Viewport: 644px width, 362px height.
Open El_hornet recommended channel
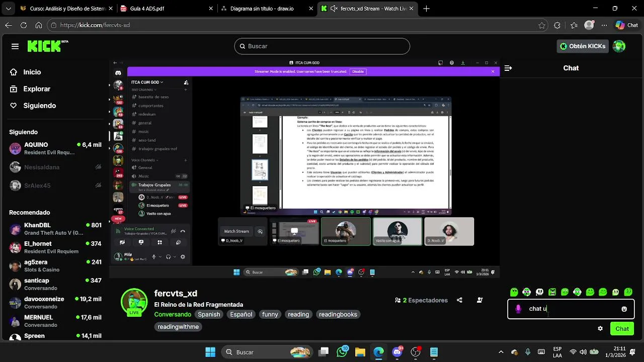pyautogui.click(x=55, y=247)
